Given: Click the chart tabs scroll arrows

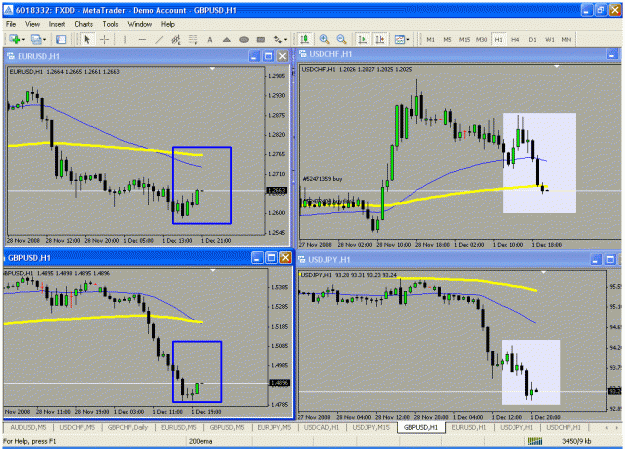Looking at the screenshot, I should 612,427.
